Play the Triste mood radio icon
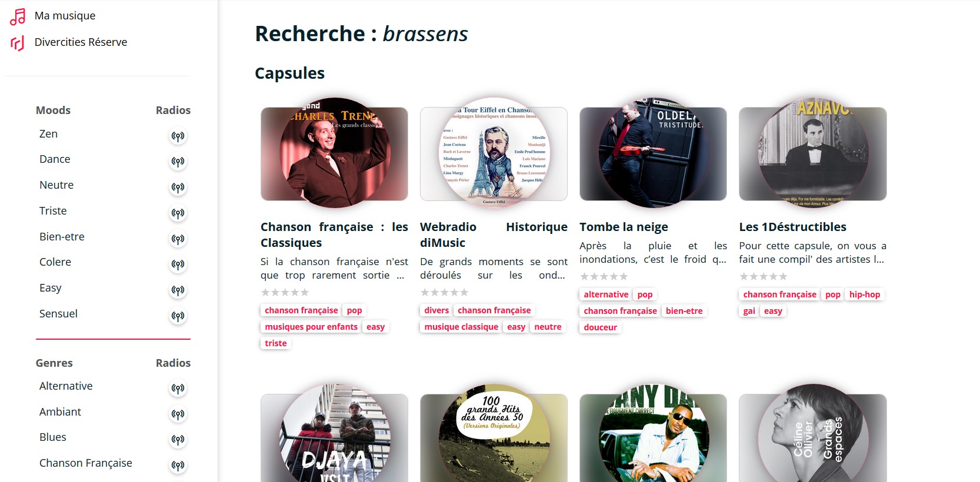The image size is (980, 482). (178, 213)
